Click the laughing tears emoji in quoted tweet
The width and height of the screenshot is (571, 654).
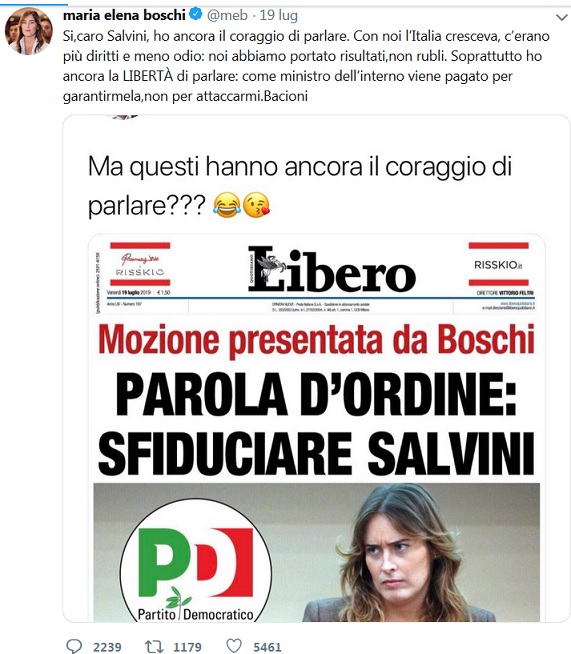click(x=227, y=205)
